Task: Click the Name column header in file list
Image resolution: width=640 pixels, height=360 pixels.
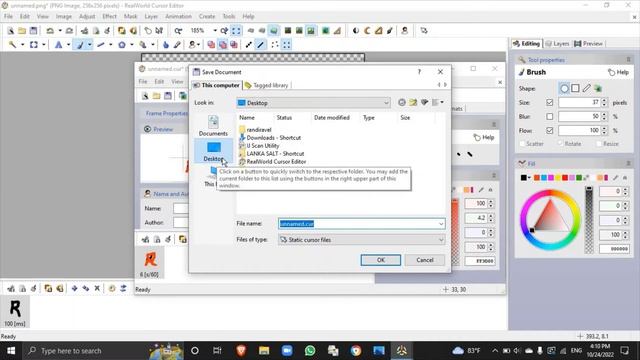Action: tap(247, 118)
